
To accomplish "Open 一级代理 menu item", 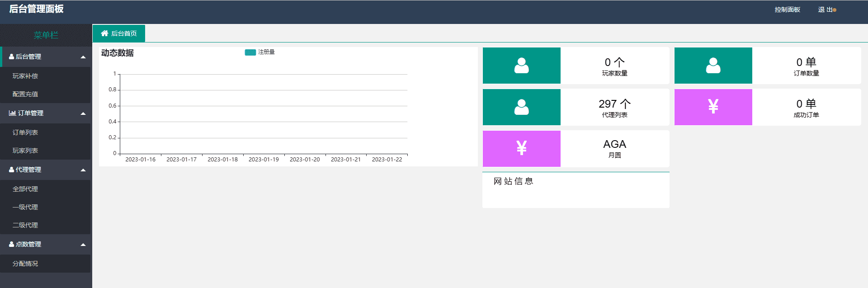I will (45, 207).
